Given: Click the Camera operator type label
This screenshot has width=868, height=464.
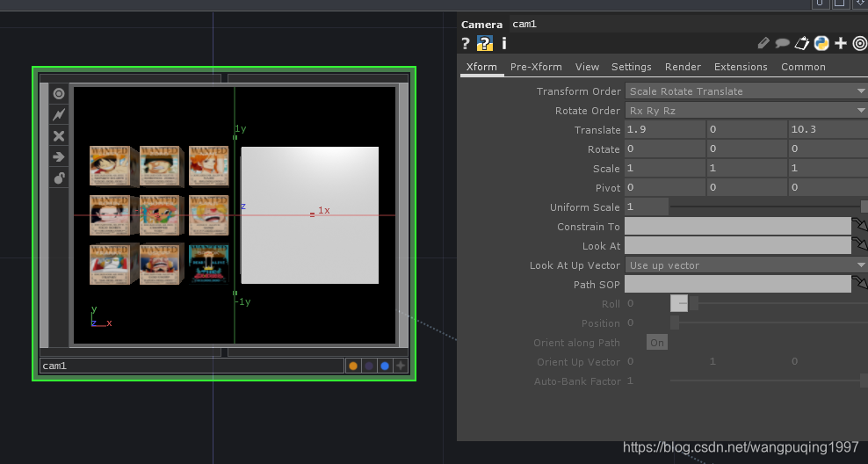Looking at the screenshot, I should tap(481, 25).
